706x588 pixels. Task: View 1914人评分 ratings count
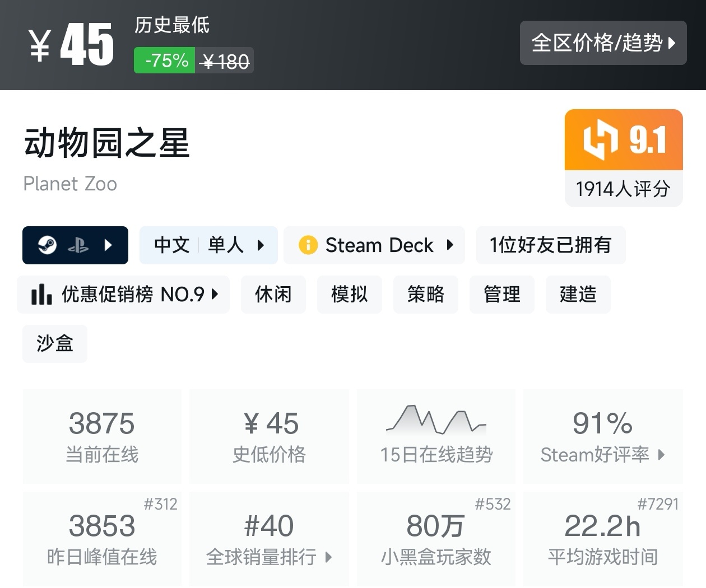623,189
